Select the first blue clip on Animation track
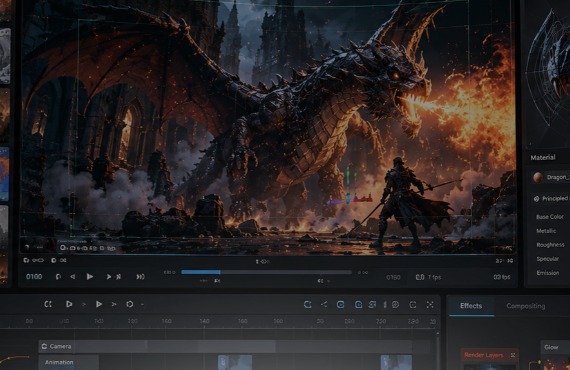Viewport: 570px width, 370px height. [x=235, y=362]
